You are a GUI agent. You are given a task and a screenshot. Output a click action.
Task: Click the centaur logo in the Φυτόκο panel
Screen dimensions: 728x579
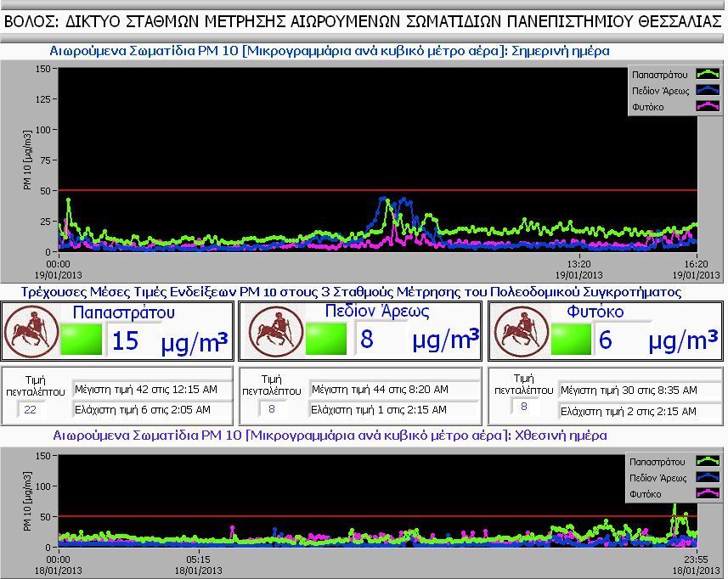[x=522, y=331]
